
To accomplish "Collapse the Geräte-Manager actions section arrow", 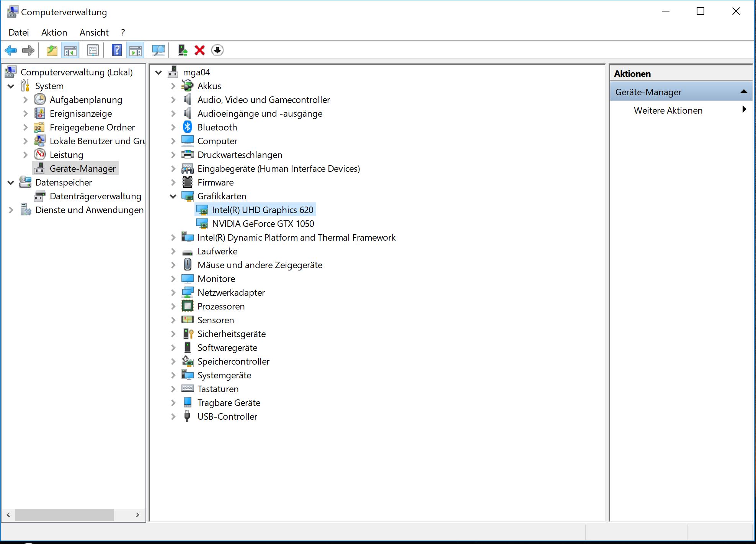I will tap(743, 92).
